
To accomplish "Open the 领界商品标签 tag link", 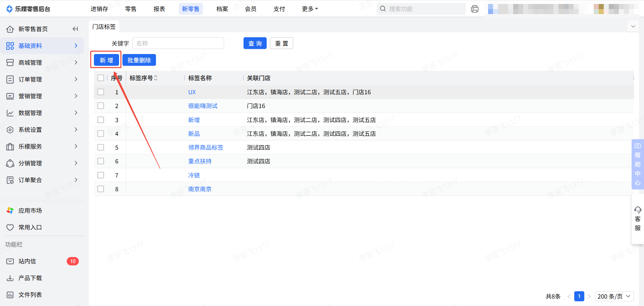I will click(206, 147).
